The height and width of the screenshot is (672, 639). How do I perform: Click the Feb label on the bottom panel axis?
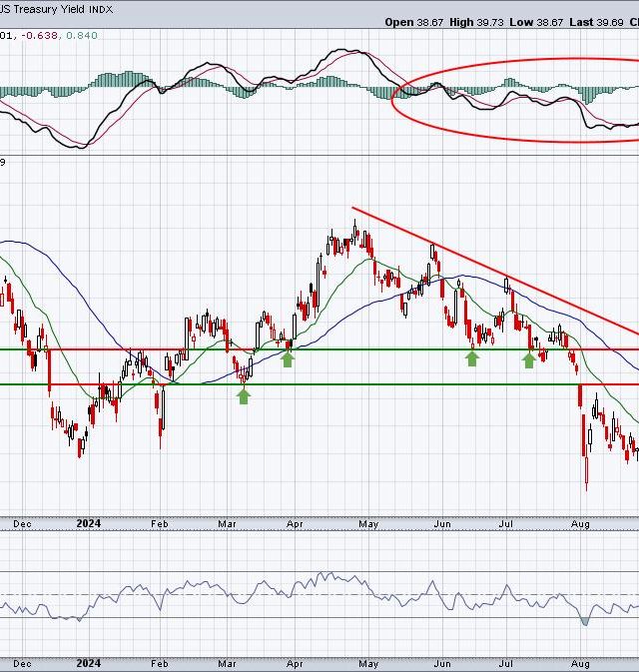(x=160, y=662)
